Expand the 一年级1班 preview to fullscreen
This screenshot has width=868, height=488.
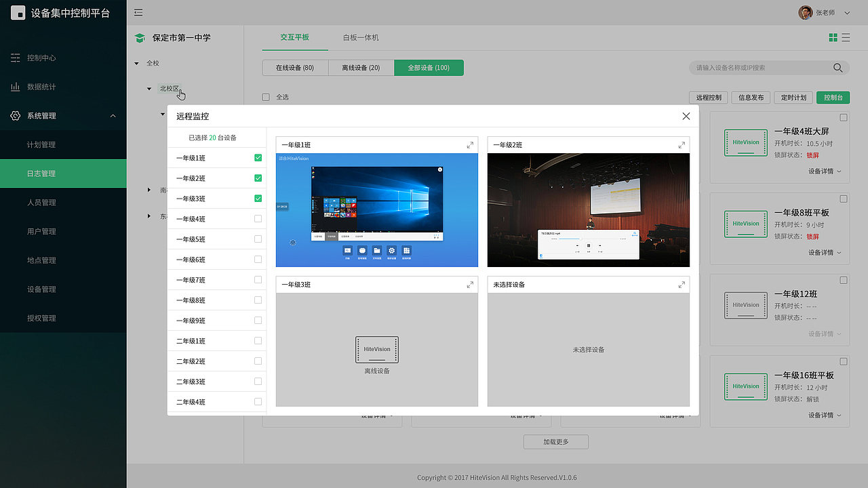click(470, 144)
